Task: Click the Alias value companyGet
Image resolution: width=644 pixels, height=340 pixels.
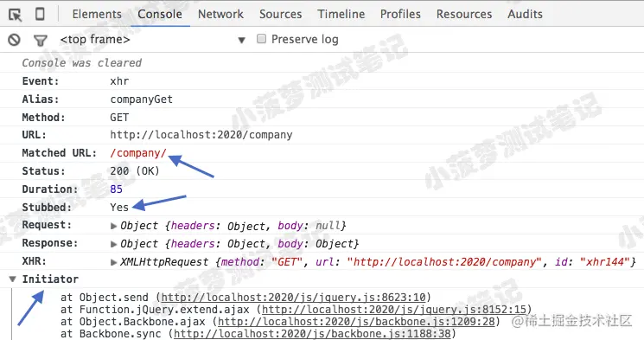Action: coord(141,99)
